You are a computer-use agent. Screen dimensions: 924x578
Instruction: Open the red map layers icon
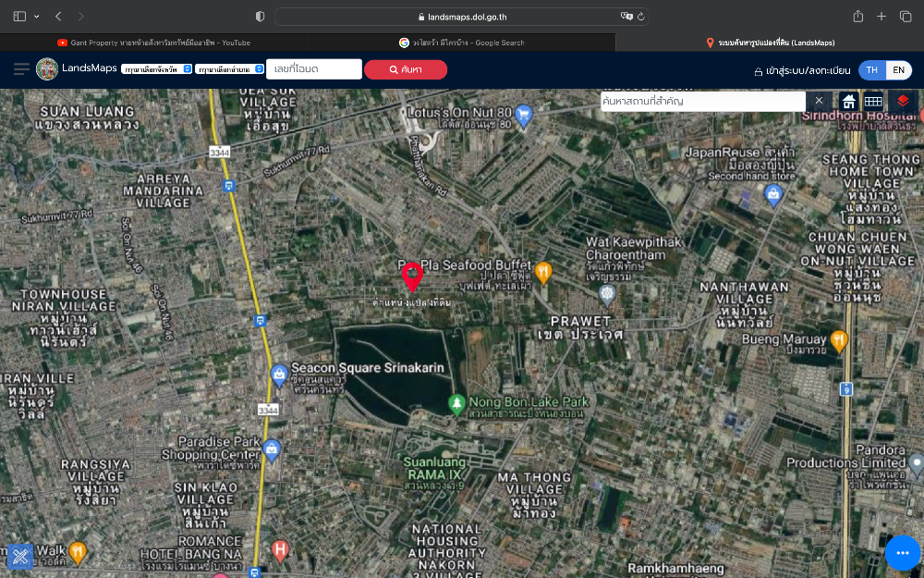pyautogui.click(x=903, y=102)
